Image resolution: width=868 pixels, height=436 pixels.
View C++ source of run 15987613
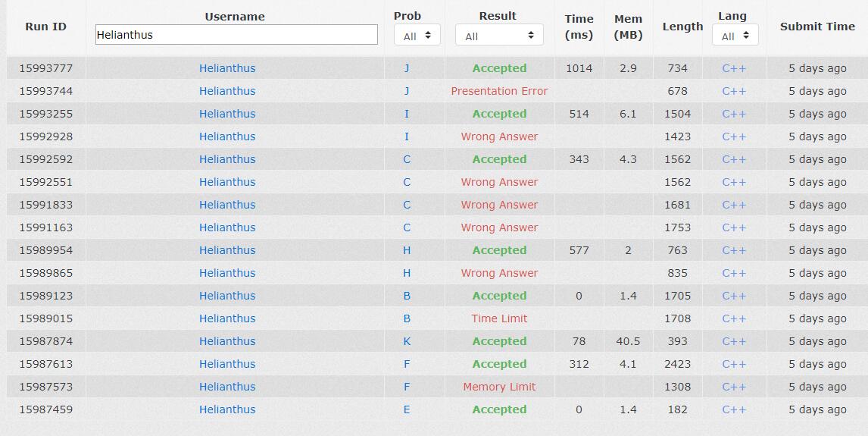coord(734,364)
